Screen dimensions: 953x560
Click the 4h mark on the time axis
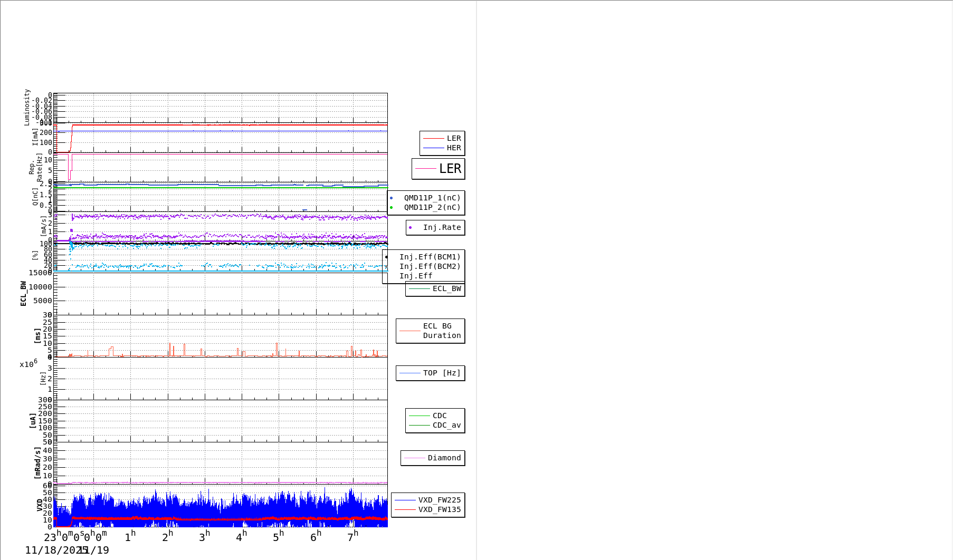point(241,537)
